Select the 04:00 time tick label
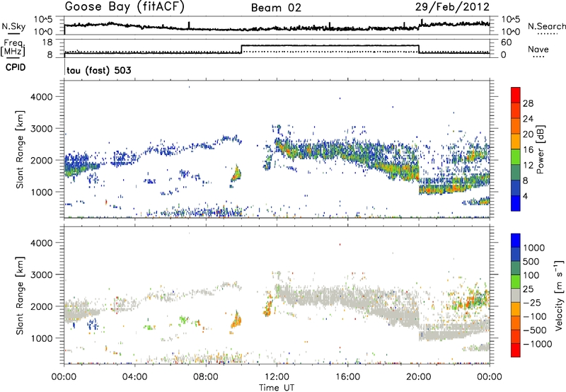 tap(134, 377)
